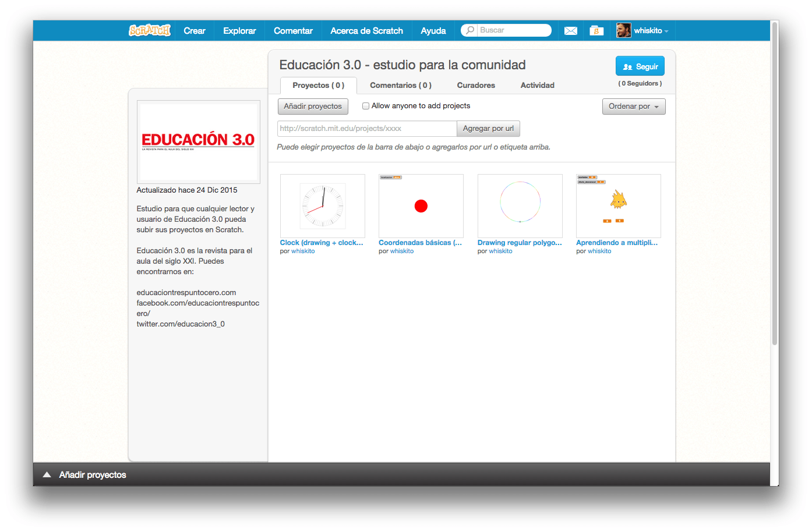Click the Añadir proyectos button
The width and height of the screenshot is (812, 532).
coord(313,107)
